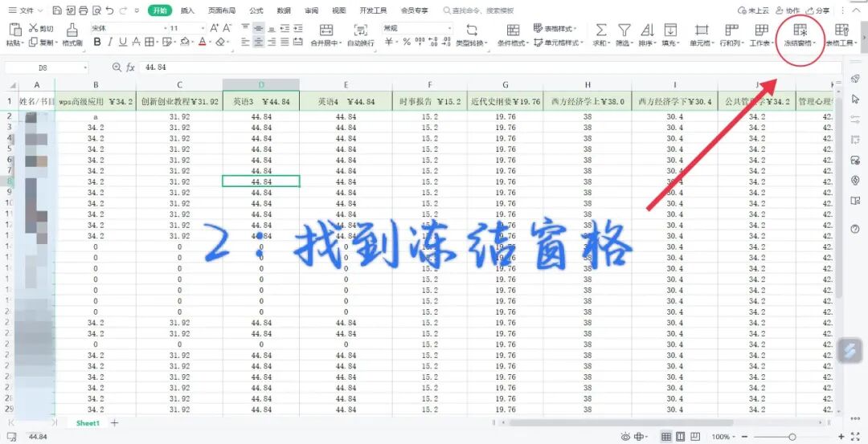Image resolution: width=868 pixels, height=444 pixels.
Task: Click the Fill (填充) icon
Action: pyautogui.click(x=670, y=30)
